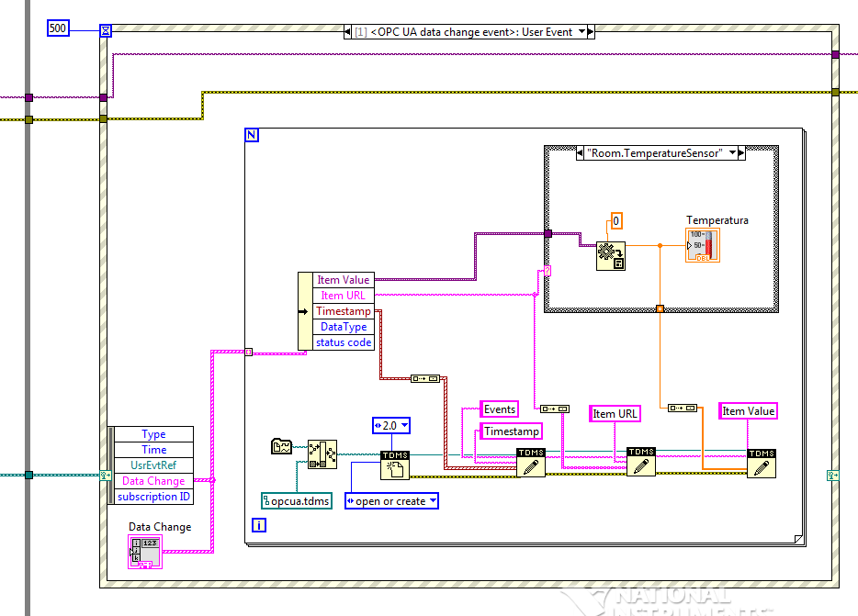This screenshot has width=858, height=616.
Task: Click the opcua.tdms path constant
Action: (x=297, y=500)
